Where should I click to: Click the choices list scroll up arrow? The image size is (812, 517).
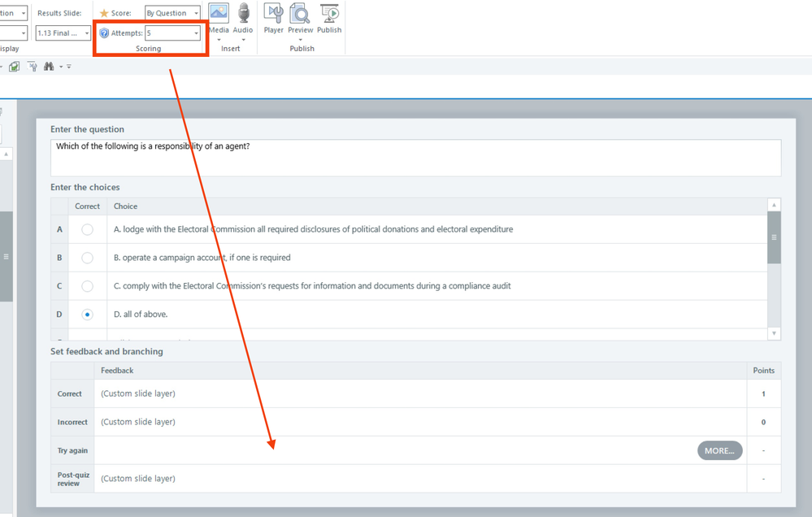tap(774, 205)
